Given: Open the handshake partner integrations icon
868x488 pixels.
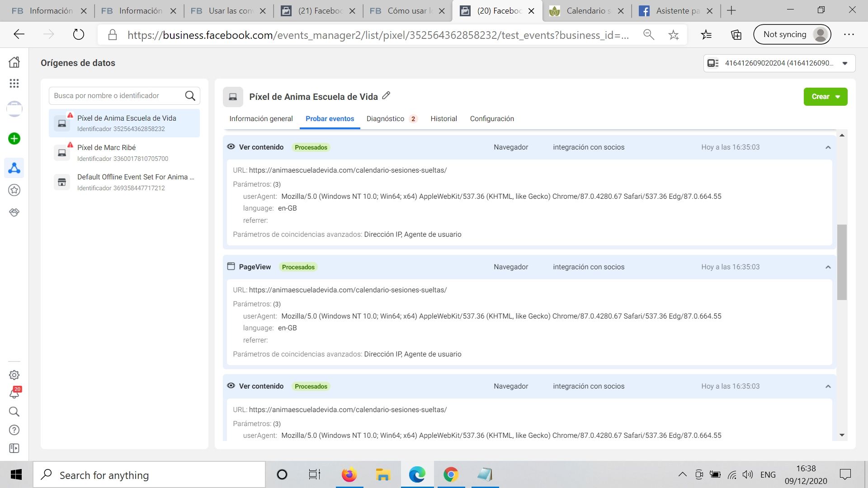Looking at the screenshot, I should pos(14,212).
